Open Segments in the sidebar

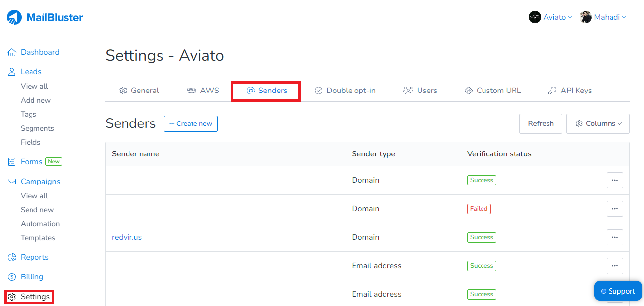pos(37,128)
